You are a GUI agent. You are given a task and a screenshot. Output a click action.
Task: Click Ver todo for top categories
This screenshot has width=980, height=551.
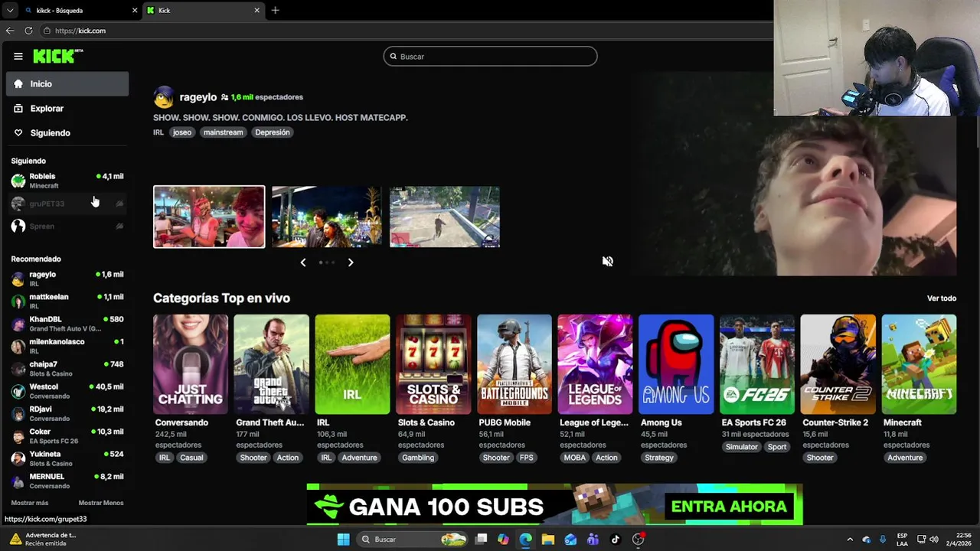(942, 298)
